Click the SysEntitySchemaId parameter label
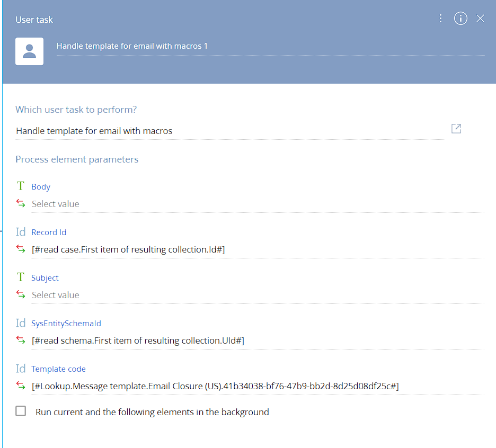 pyautogui.click(x=66, y=324)
